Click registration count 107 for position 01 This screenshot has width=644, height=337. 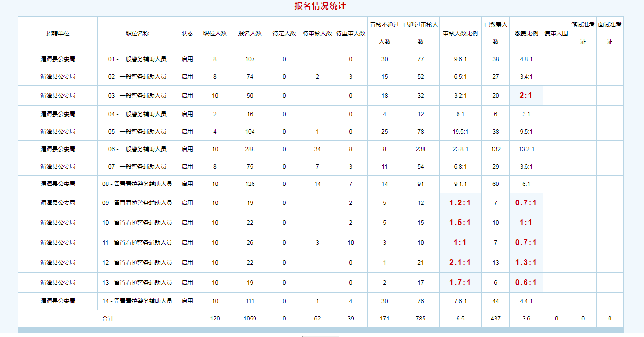click(250, 59)
